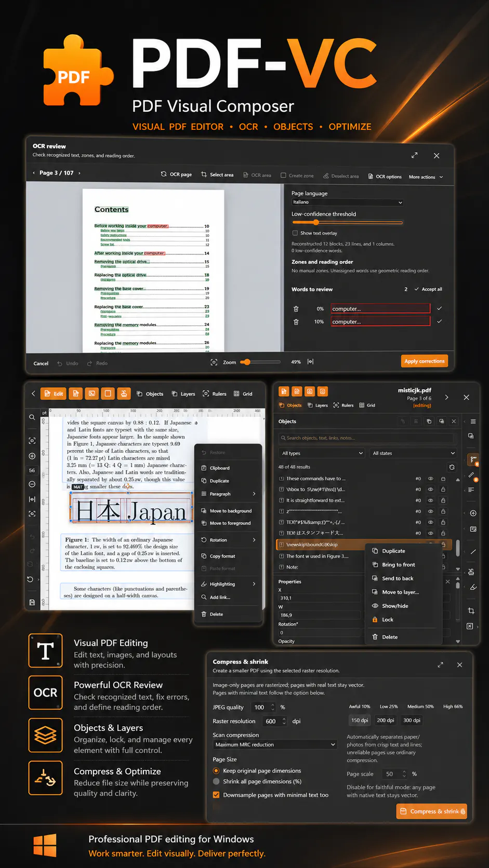
Task: Adjust the Low-confidence threshold slider
Action: (x=315, y=223)
